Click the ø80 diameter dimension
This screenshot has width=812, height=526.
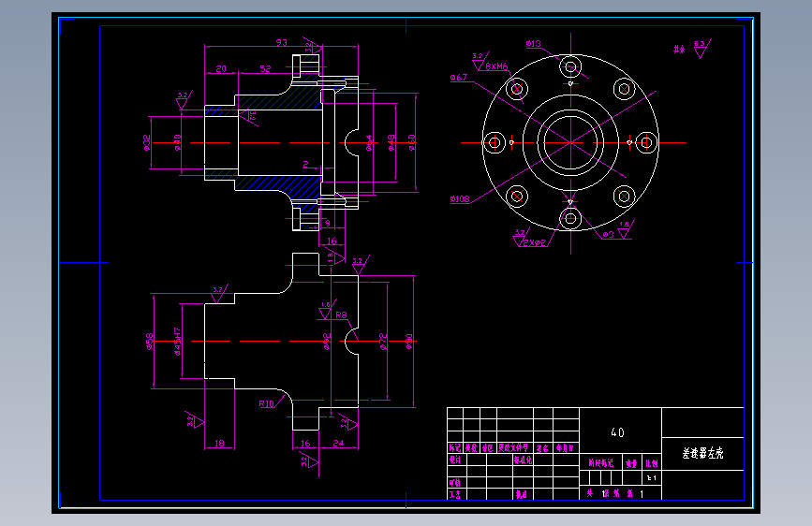[408, 342]
